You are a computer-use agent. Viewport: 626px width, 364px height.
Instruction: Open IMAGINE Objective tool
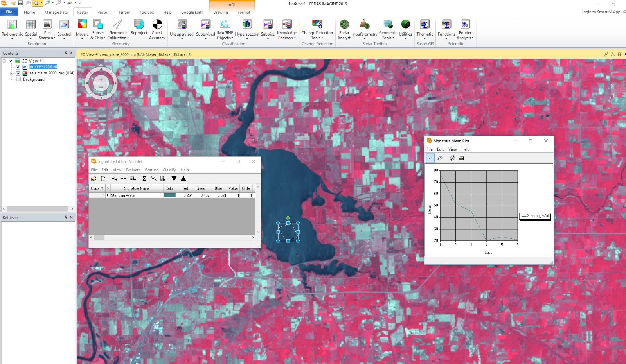225,29
